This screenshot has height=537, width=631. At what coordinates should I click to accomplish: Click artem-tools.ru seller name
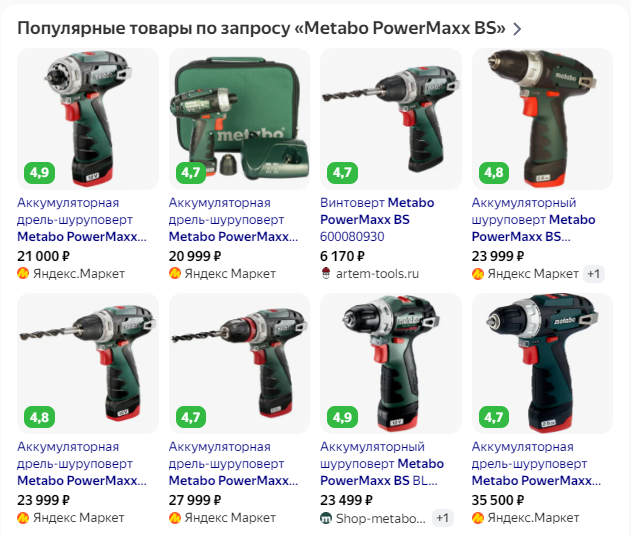pos(377,274)
